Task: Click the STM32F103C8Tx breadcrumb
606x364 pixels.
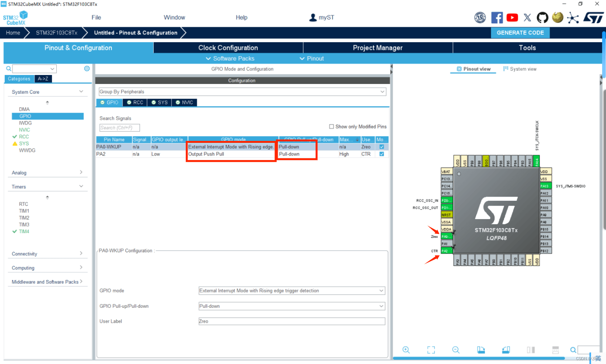Action: click(x=57, y=32)
